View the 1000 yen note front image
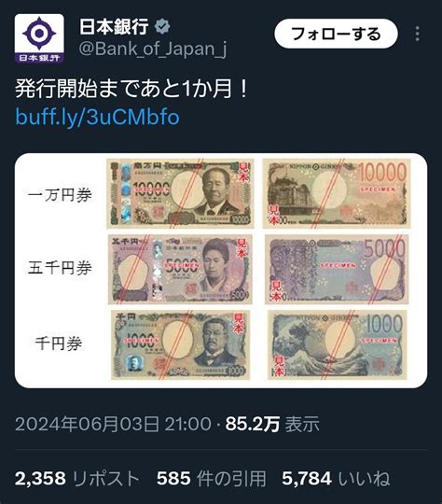Image resolution: width=442 pixels, height=504 pixels. (181, 345)
